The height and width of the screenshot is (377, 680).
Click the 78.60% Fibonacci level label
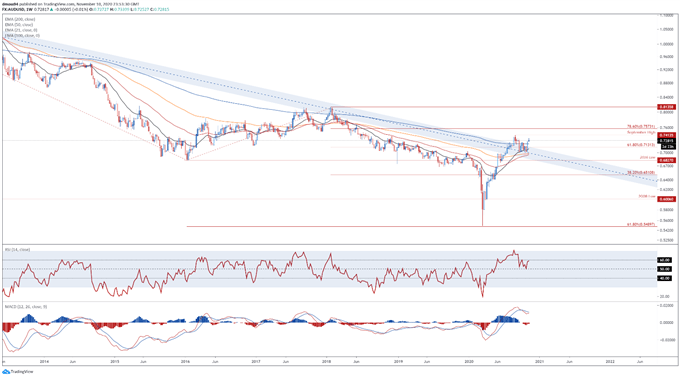[641, 127]
